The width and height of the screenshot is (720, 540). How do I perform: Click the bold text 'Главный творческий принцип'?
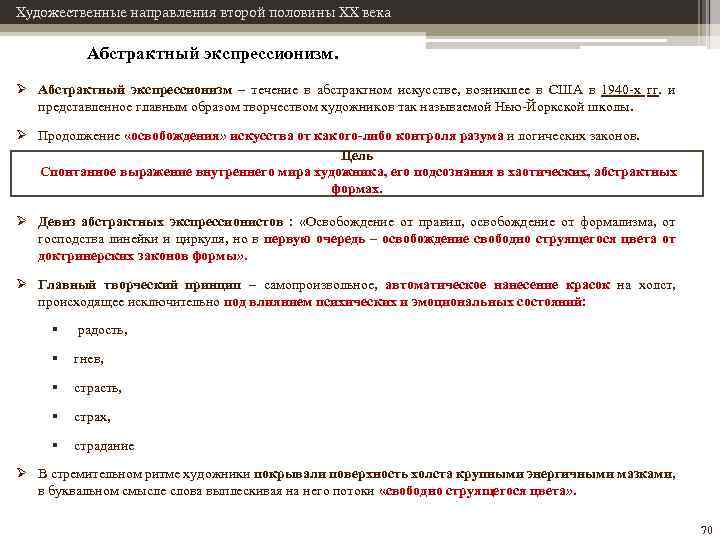139,285
